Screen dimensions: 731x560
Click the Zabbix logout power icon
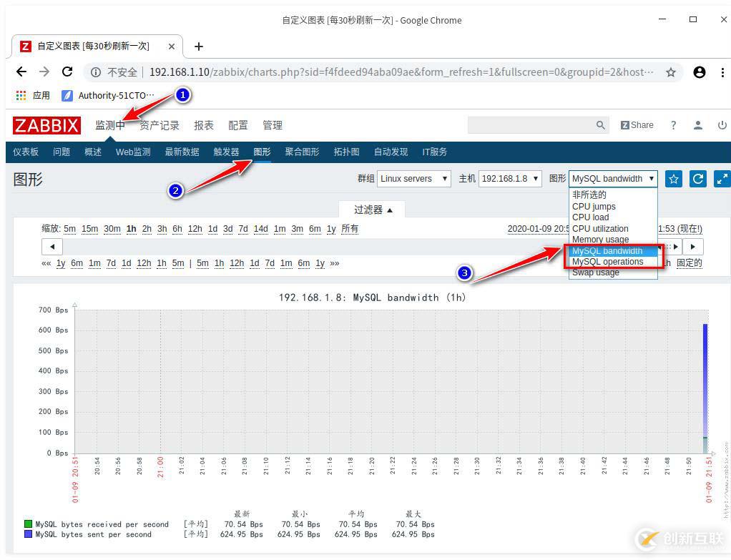pos(722,125)
